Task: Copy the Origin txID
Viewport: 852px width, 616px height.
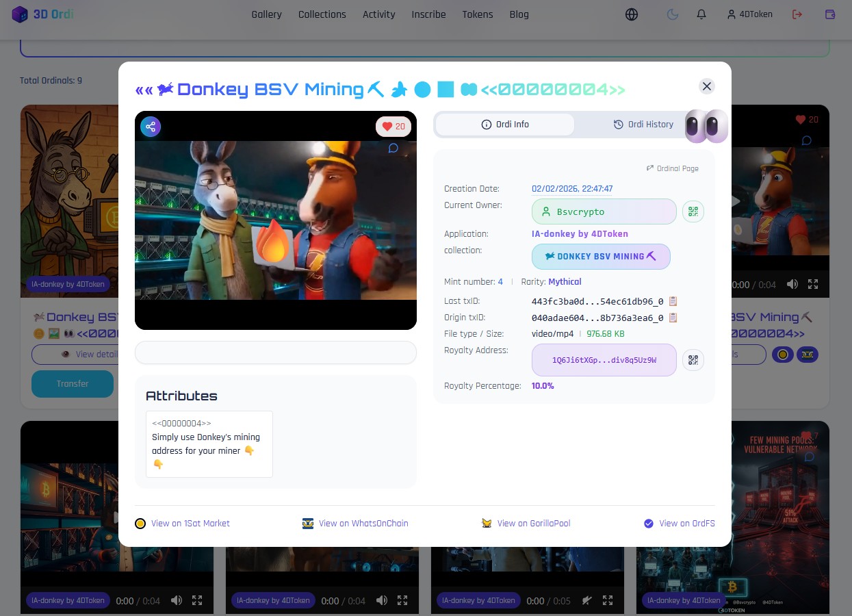Action: point(673,318)
